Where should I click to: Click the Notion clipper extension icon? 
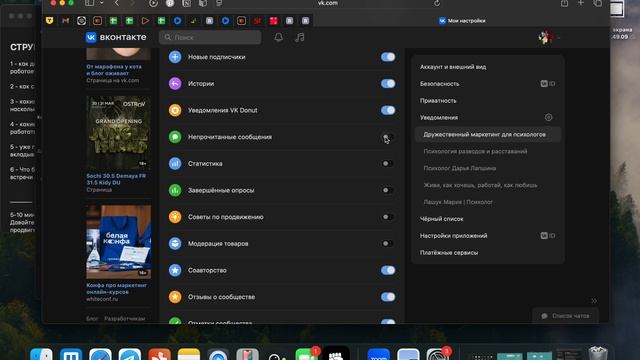point(186,3)
